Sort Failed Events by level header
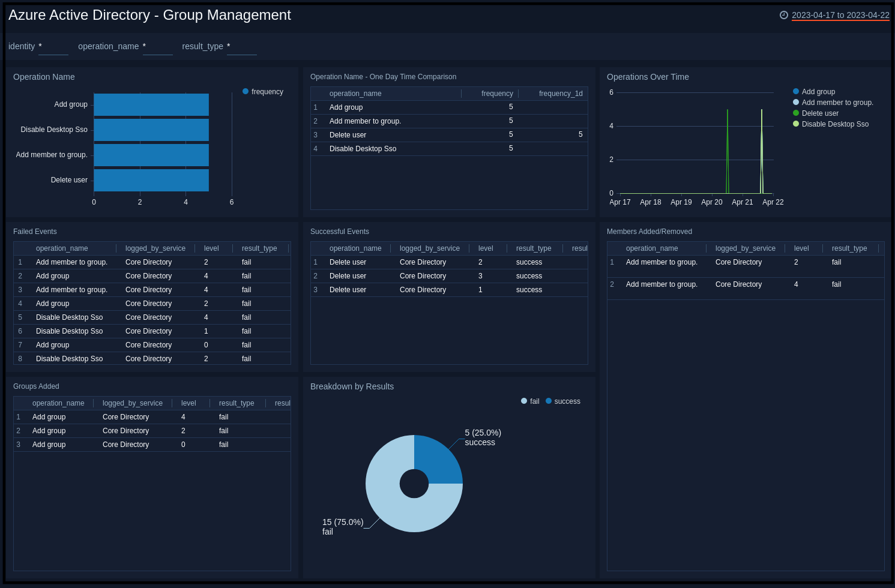The width and height of the screenshot is (895, 588). tap(211, 248)
